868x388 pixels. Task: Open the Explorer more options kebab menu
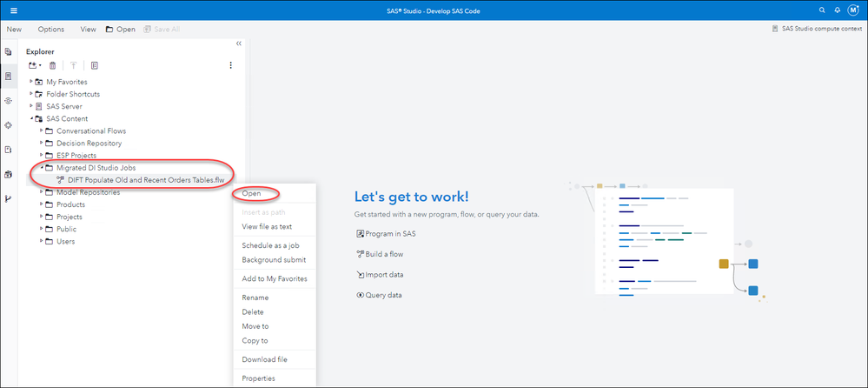click(x=230, y=65)
